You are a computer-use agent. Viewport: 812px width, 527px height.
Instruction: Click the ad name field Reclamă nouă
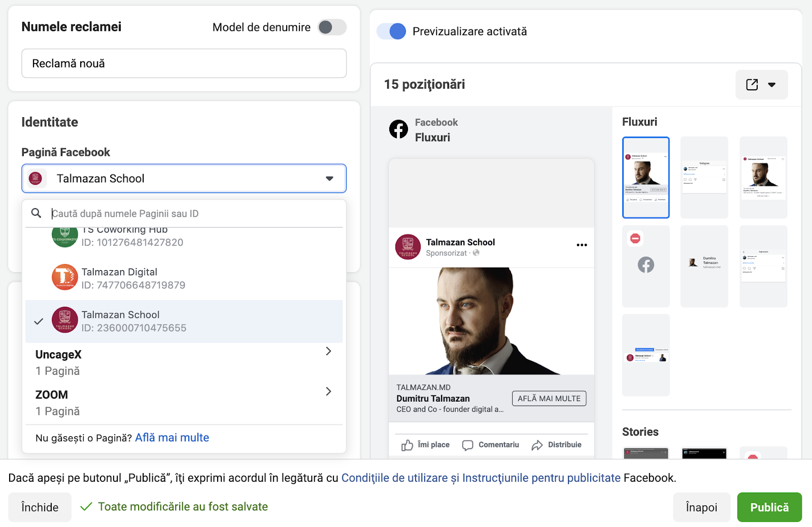point(184,63)
